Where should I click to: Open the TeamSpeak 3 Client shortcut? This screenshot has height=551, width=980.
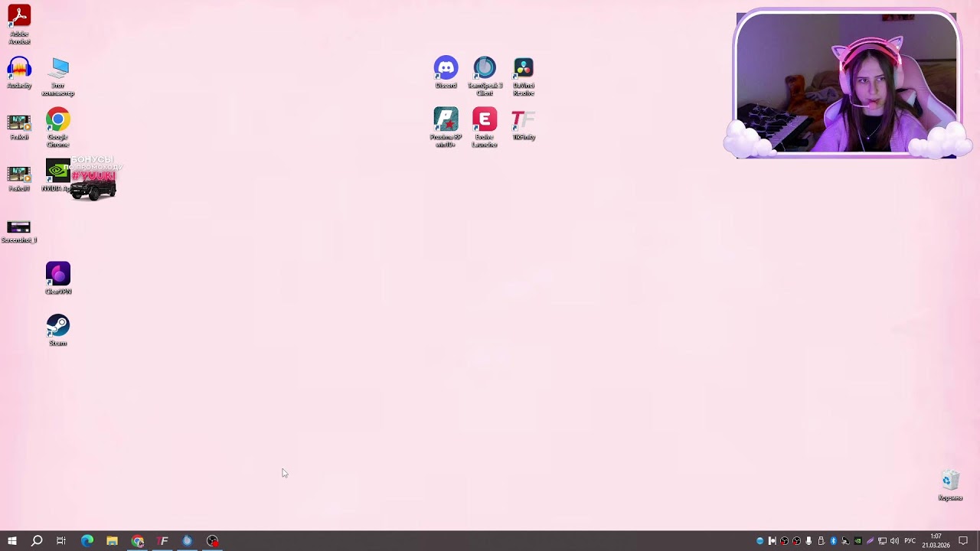coord(485,77)
